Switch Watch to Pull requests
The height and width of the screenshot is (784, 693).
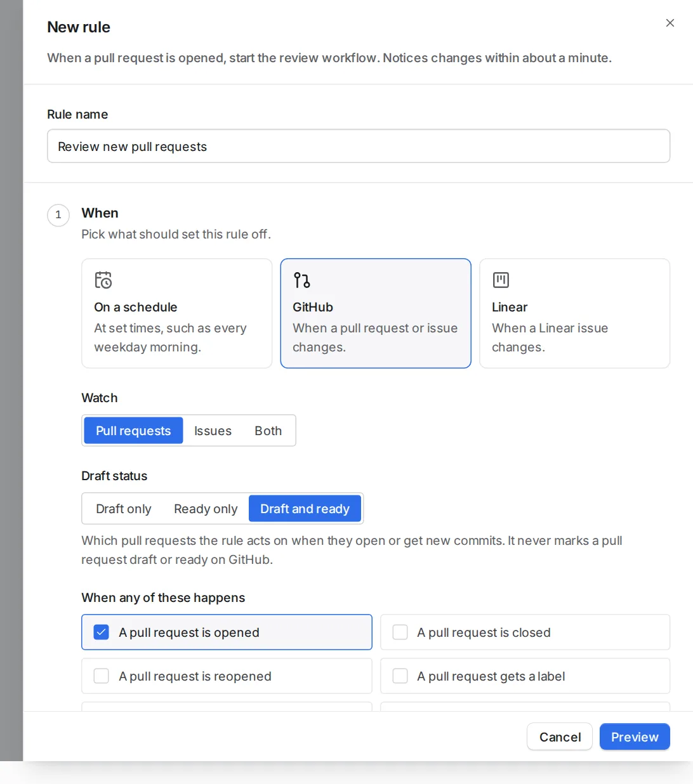coord(133,431)
